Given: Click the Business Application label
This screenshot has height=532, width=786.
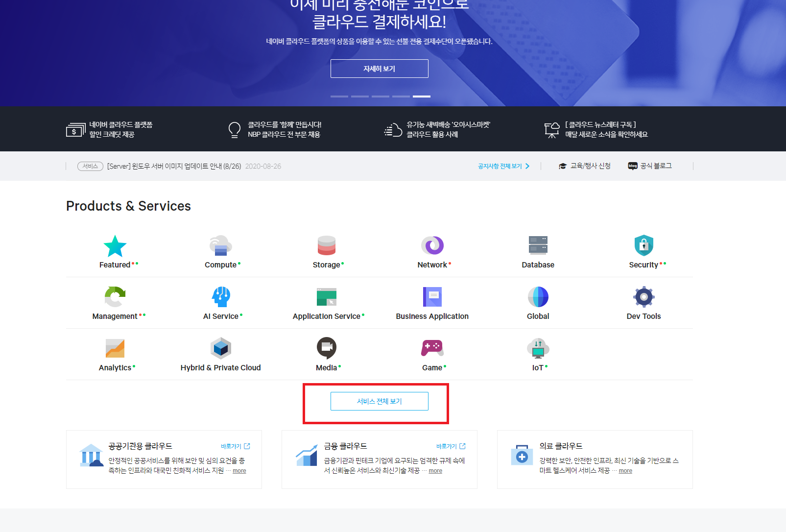Looking at the screenshot, I should click(x=432, y=316).
